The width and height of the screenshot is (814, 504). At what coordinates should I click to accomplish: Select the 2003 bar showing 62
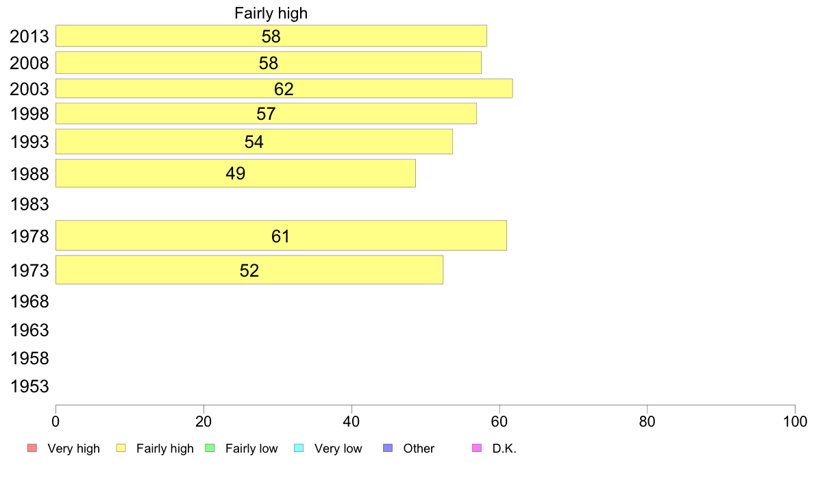tap(284, 88)
